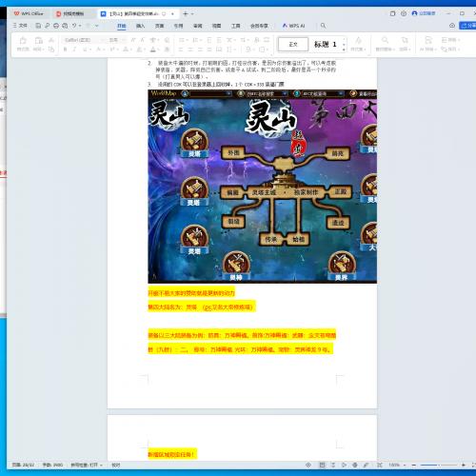The image size is (476, 476).
Task: Click the Save icon in quick access toolbar
Action: tap(38, 26)
